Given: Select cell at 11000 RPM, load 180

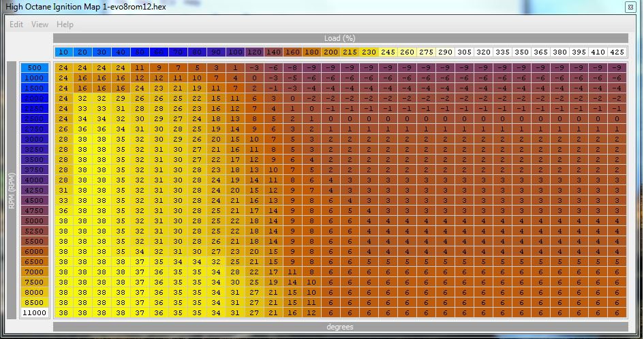Looking at the screenshot, I should 311,312.
